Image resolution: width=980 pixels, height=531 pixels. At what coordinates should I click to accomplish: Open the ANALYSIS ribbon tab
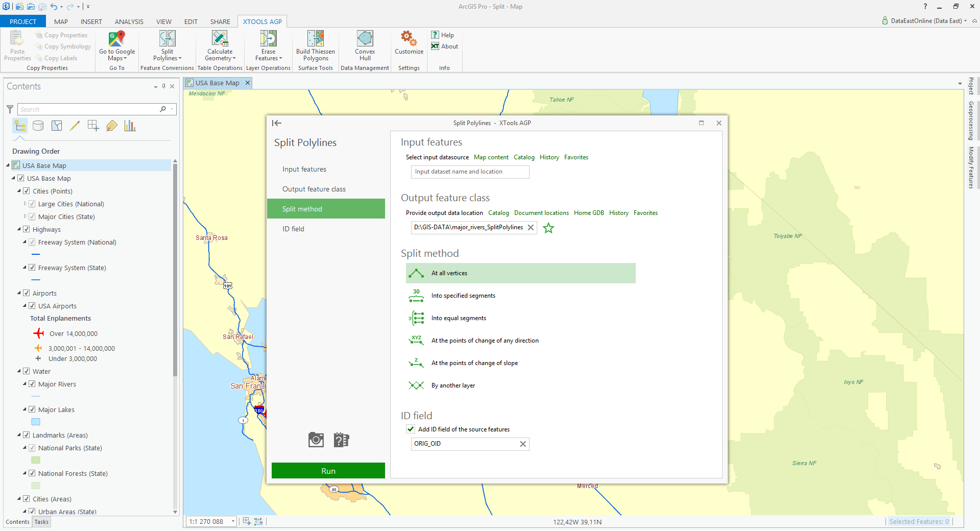[129, 21]
